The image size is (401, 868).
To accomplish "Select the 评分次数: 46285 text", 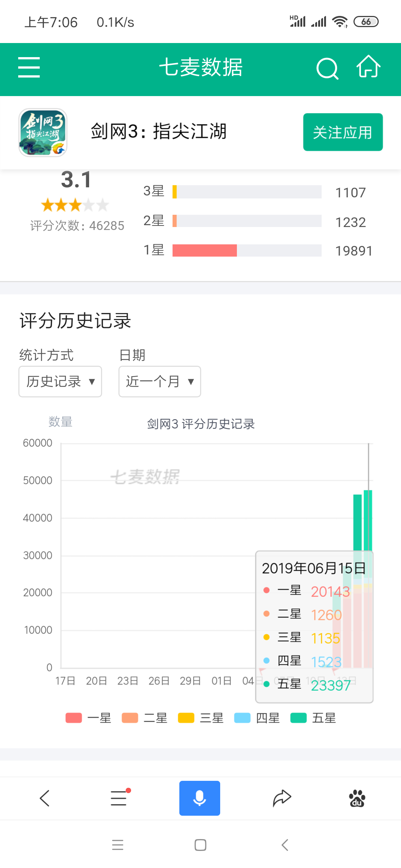I will (x=77, y=226).
